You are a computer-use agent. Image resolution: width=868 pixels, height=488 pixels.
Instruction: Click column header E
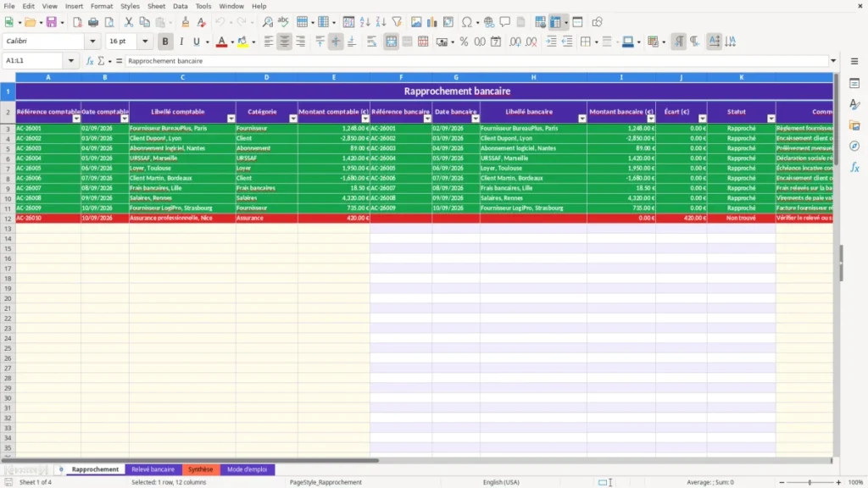(334, 77)
